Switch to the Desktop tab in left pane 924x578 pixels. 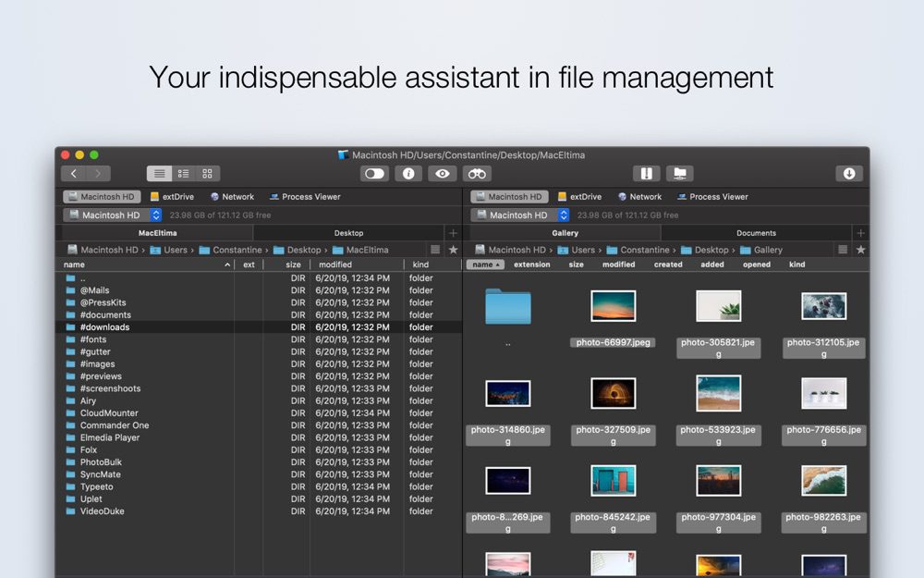pos(348,233)
